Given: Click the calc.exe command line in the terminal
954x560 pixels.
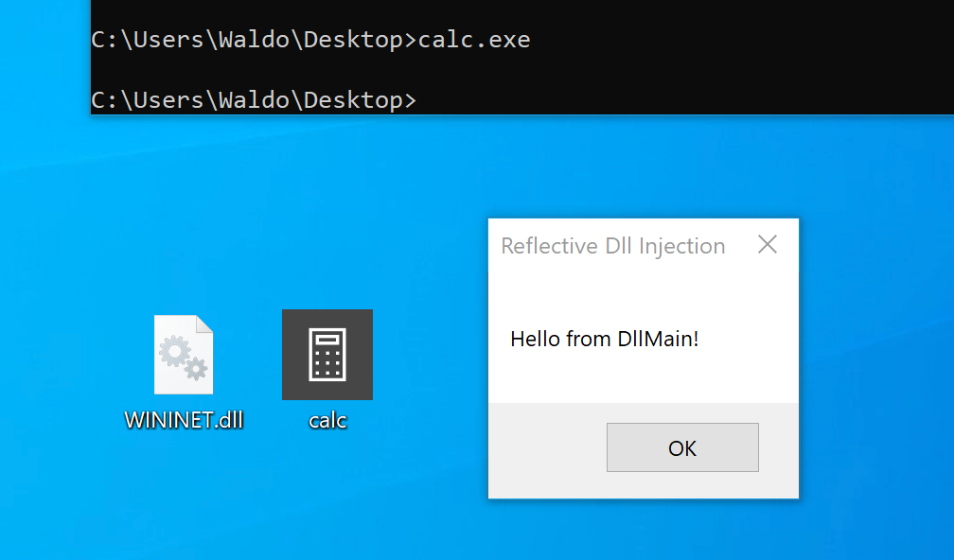Looking at the screenshot, I should [309, 39].
